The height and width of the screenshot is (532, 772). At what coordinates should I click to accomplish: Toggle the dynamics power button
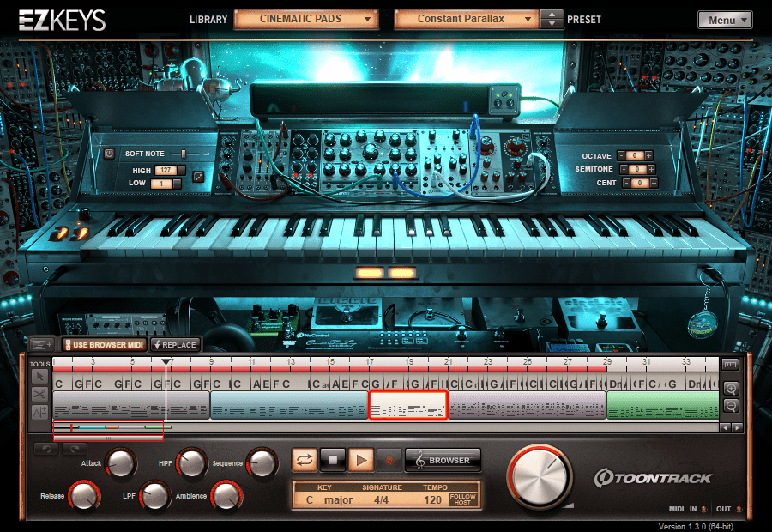click(x=109, y=154)
